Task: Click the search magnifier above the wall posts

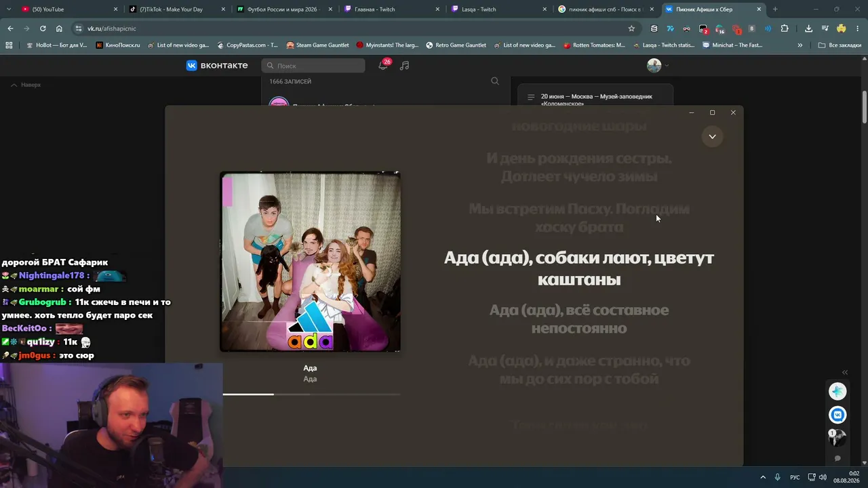Action: coord(495,81)
